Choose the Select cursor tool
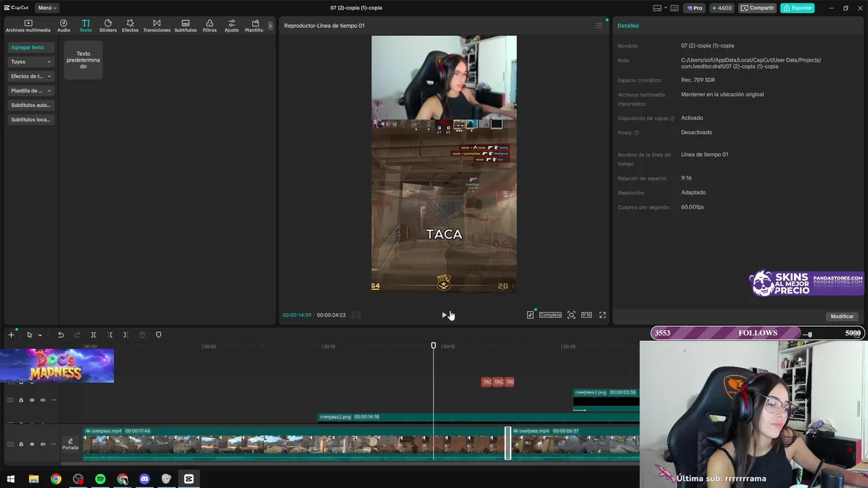The height and width of the screenshot is (488, 868). (29, 335)
